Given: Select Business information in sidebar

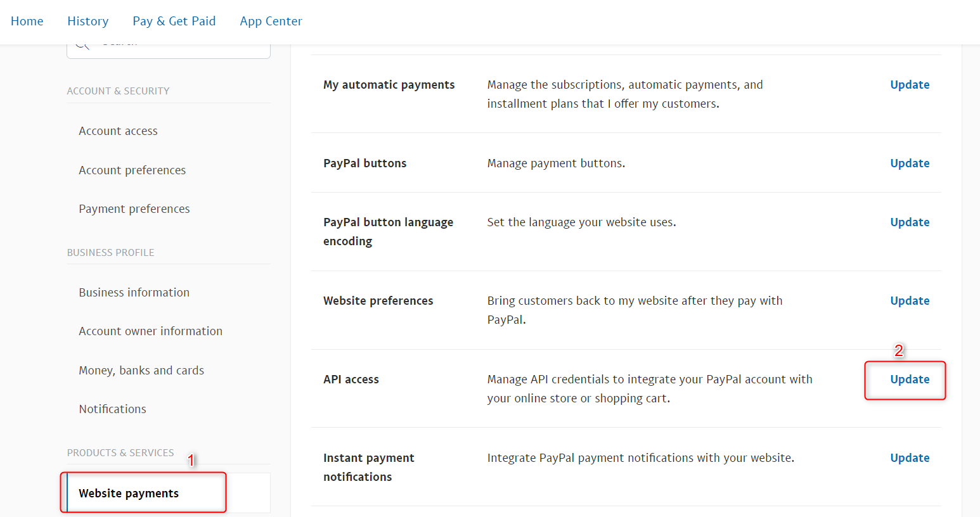Looking at the screenshot, I should 134,293.
